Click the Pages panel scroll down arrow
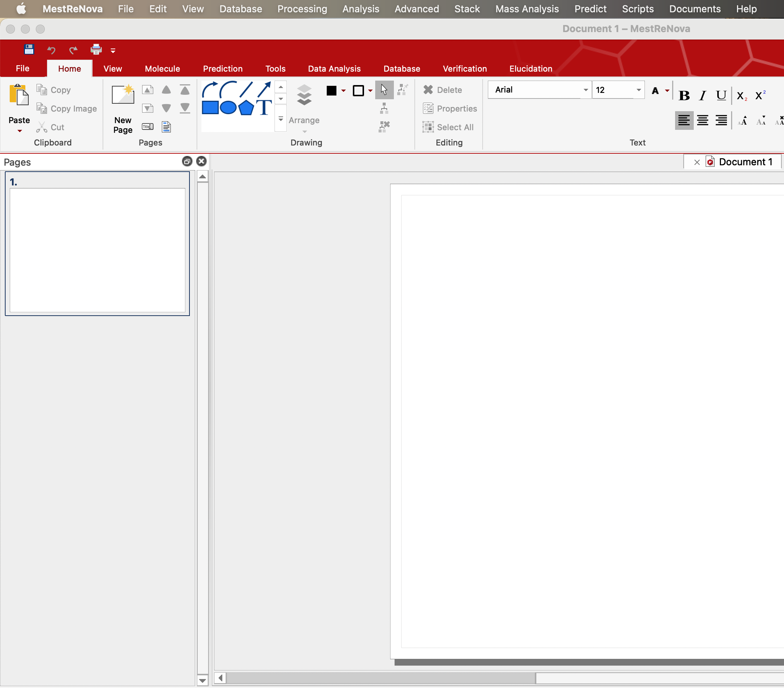The width and height of the screenshot is (784, 688). 203,681
